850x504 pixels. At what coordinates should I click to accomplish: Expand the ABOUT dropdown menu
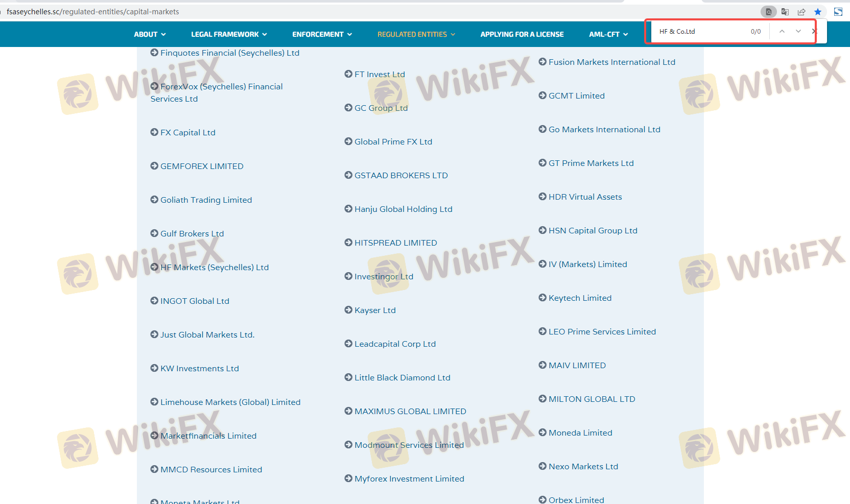(150, 34)
